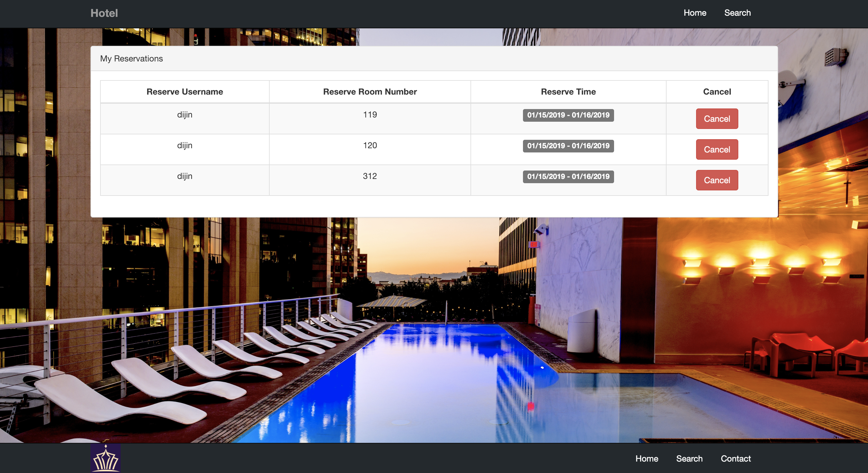The width and height of the screenshot is (868, 473).
Task: Click the Hotel brand logo text
Action: click(x=104, y=13)
